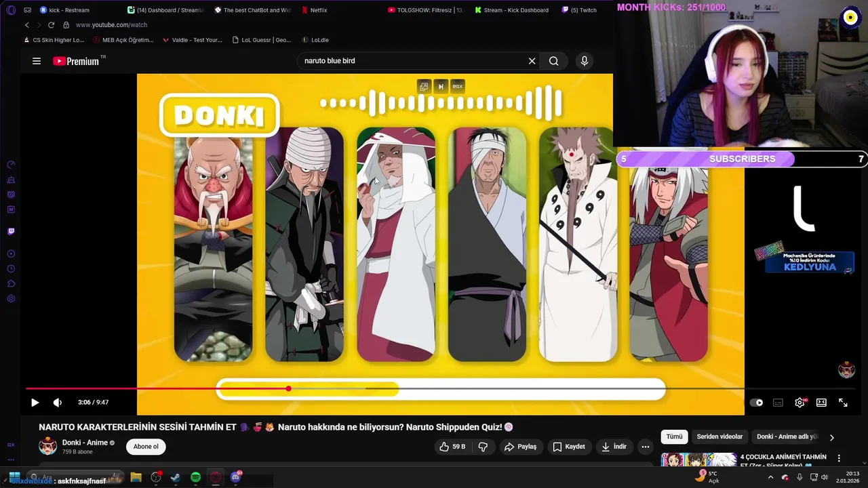The width and height of the screenshot is (868, 488).
Task: Open the recommended 4 ÇOCUKLA ANİMEYİ thumbnail
Action: pos(698,460)
